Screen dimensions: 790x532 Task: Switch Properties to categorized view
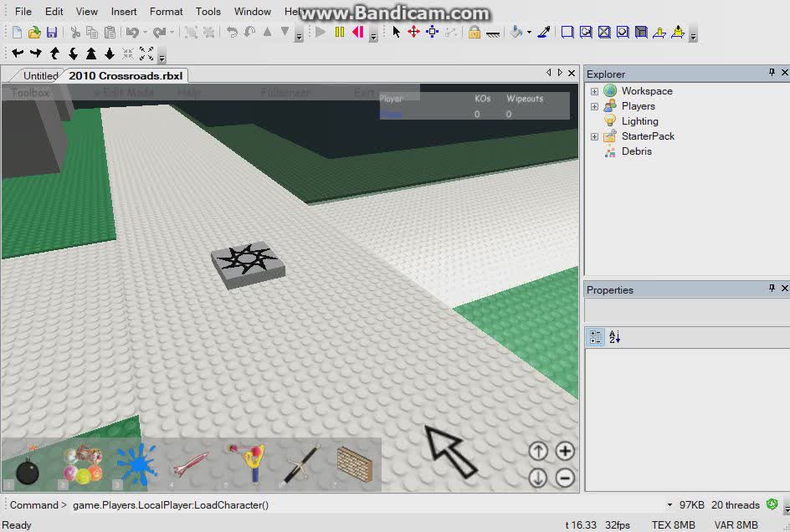tap(596, 337)
